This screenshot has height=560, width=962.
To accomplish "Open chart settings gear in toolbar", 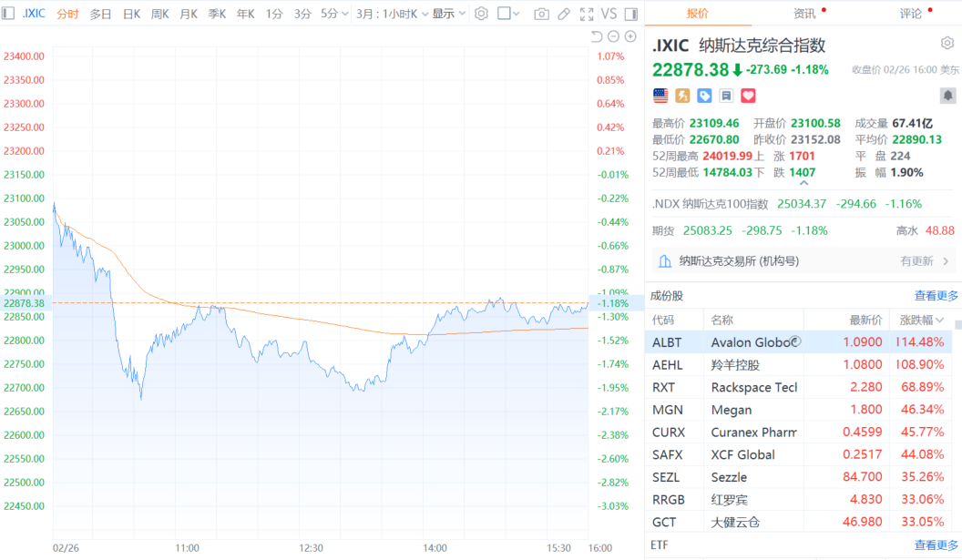I will click(481, 14).
